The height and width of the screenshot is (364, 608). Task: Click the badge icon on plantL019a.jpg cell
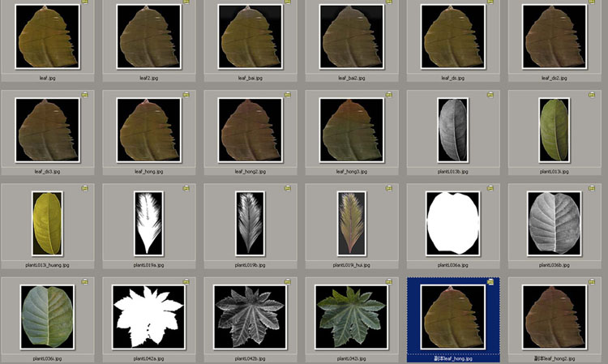(186, 188)
